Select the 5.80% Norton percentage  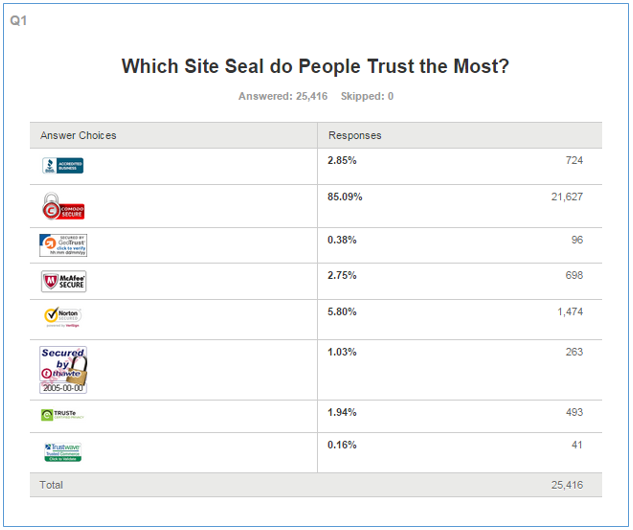342,312
